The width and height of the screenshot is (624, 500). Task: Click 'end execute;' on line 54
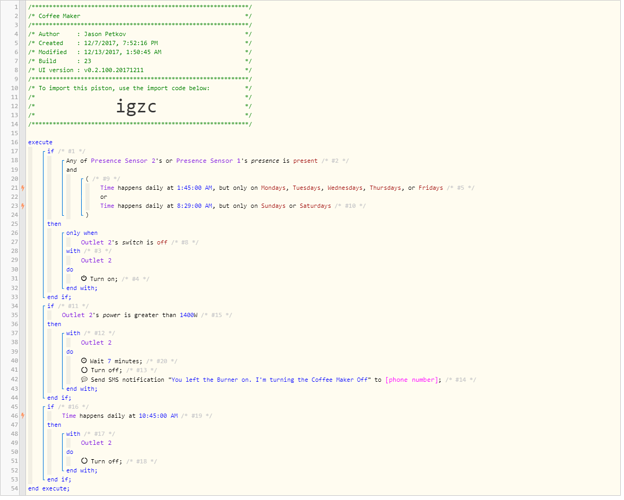(x=49, y=489)
